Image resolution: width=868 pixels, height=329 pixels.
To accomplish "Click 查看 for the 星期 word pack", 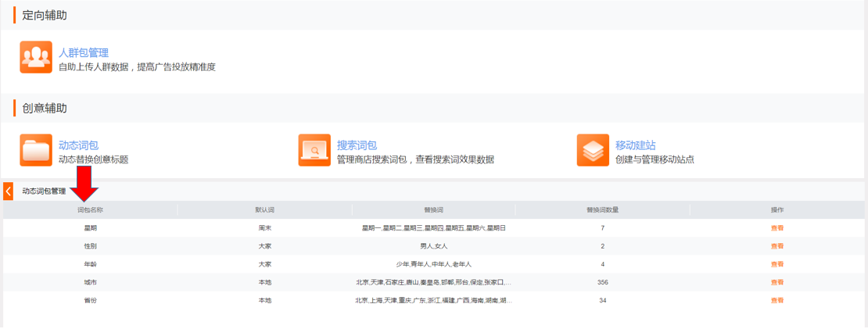I will point(777,228).
